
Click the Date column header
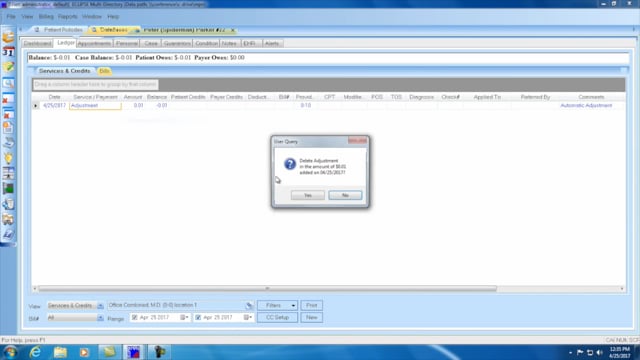click(54, 97)
